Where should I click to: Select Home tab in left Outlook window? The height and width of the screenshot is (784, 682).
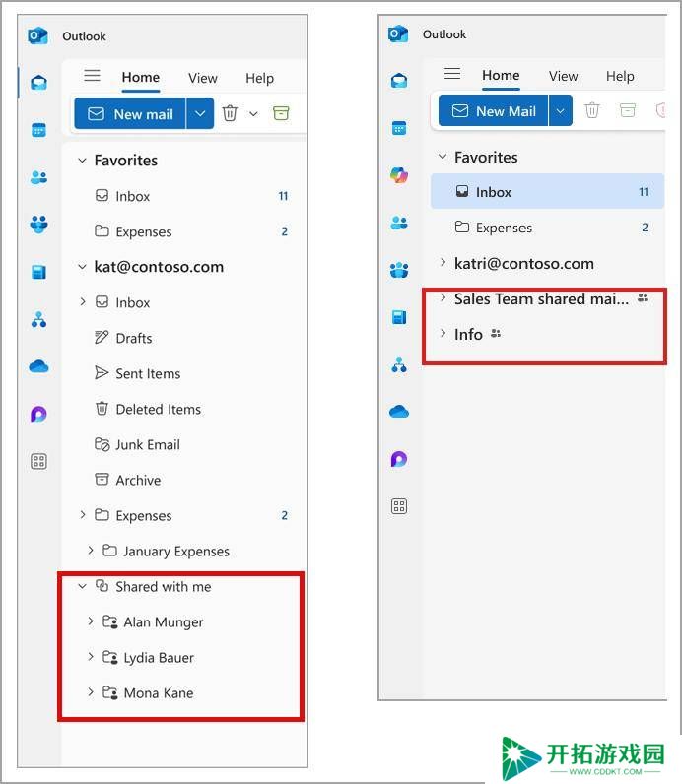[141, 78]
